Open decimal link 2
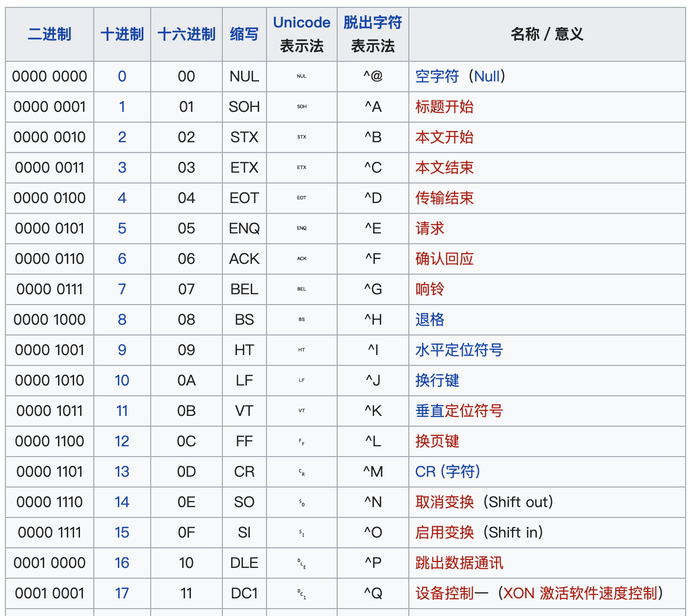692x616 pixels. point(122,137)
